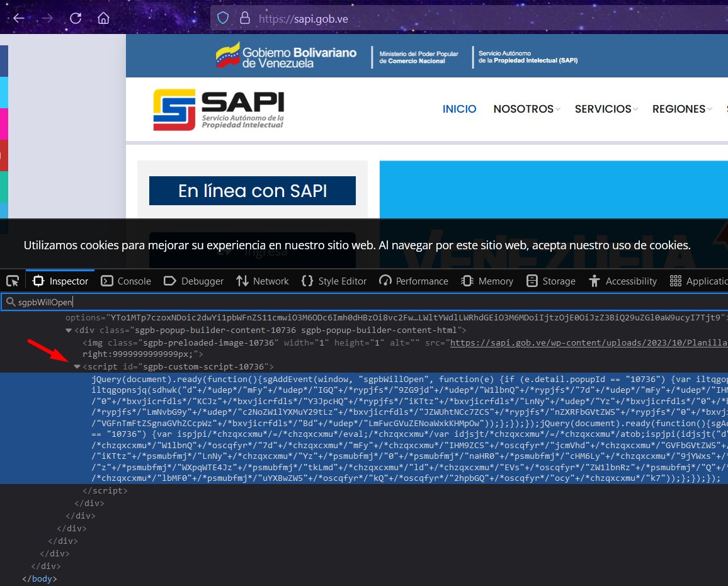
Task: Reload the page with the refresh icon
Action: point(76,18)
